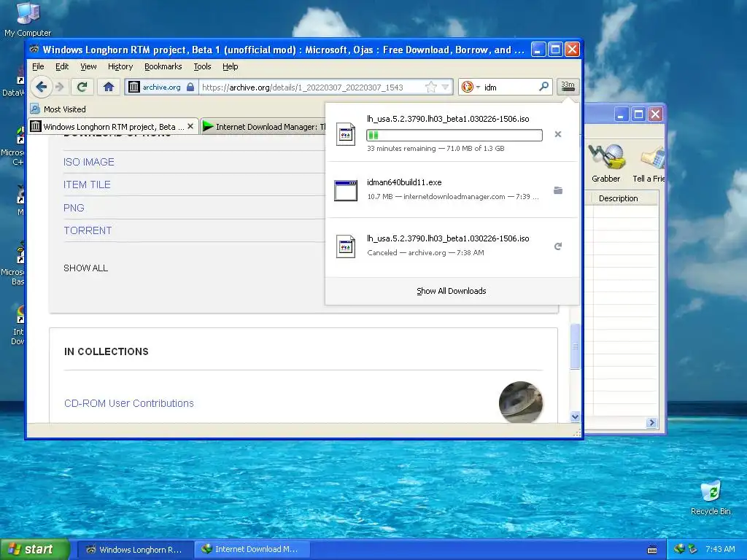Click the Description column header in IDM
This screenshot has height=560, width=747.
pyautogui.click(x=618, y=198)
